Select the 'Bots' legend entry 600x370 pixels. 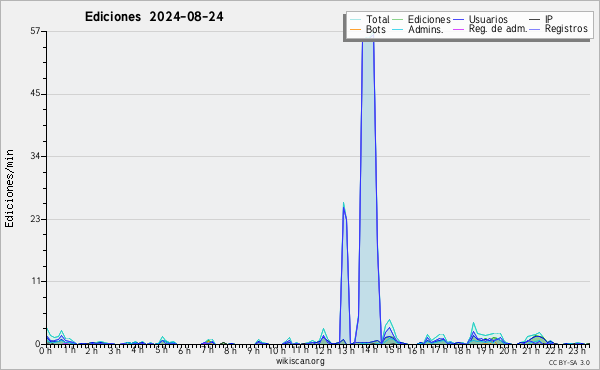tap(375, 29)
